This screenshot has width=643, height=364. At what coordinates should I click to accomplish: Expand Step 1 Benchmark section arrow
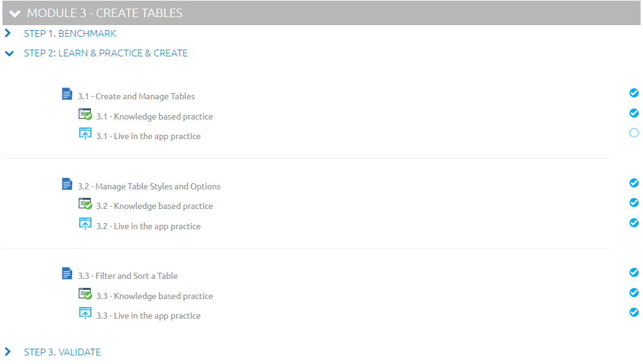pyautogui.click(x=8, y=33)
